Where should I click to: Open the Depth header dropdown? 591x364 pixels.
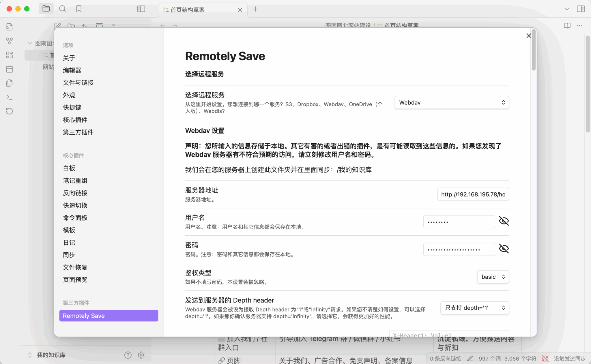pyautogui.click(x=474, y=308)
